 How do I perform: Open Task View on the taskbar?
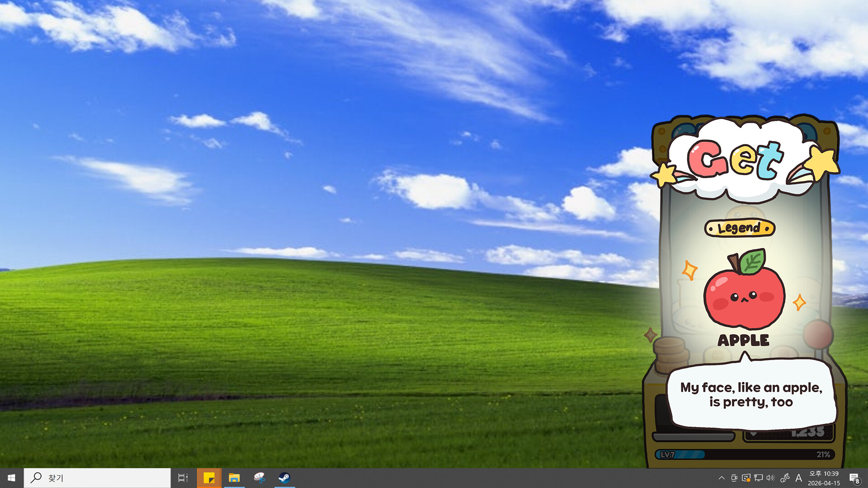(183, 478)
